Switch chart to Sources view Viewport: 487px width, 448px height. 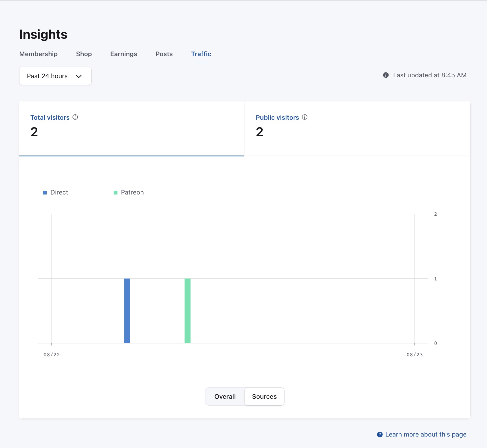point(264,396)
